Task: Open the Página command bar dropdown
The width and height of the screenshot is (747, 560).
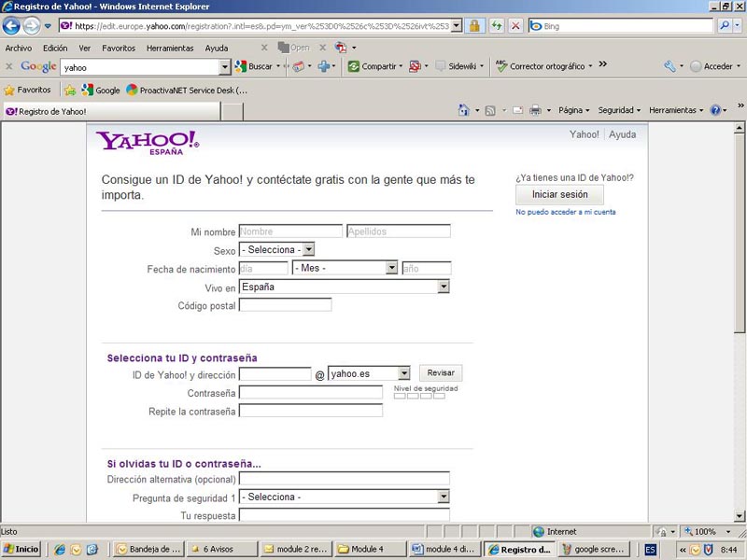Action: click(x=573, y=110)
